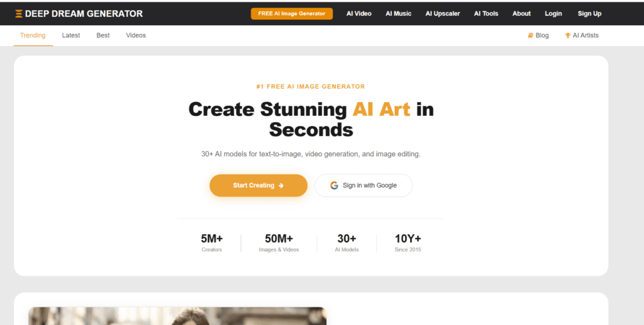Click the Deep Dream Generator logo icon

point(19,13)
